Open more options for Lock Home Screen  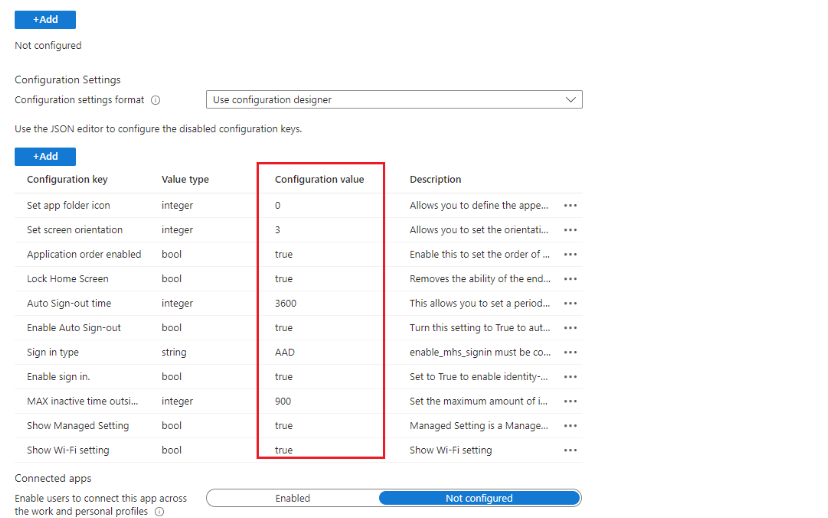tap(570, 279)
